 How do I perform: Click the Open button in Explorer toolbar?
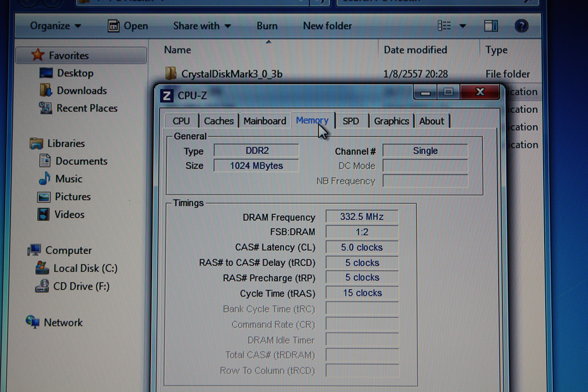128,26
